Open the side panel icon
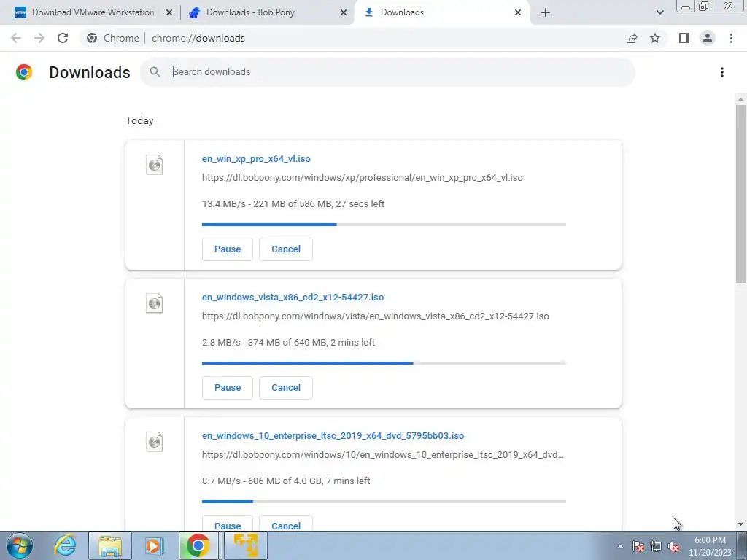This screenshot has width=747, height=560. pos(684,38)
